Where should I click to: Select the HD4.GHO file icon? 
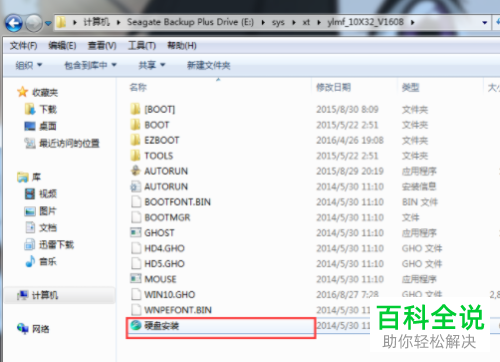[136, 248]
